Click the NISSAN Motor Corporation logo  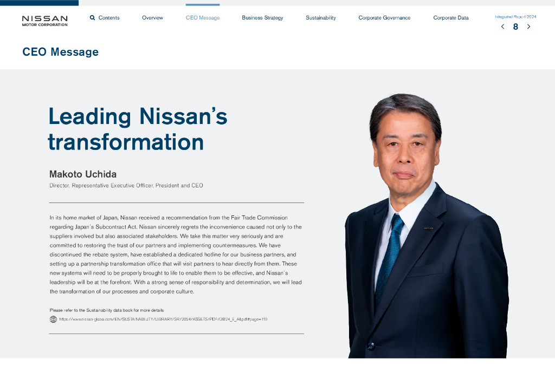[44, 20]
